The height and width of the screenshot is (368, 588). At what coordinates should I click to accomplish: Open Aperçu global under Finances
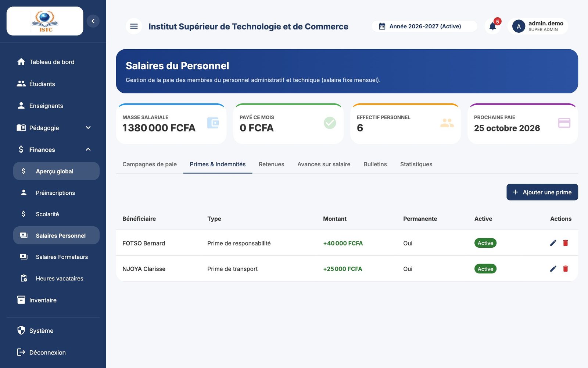coord(56,171)
